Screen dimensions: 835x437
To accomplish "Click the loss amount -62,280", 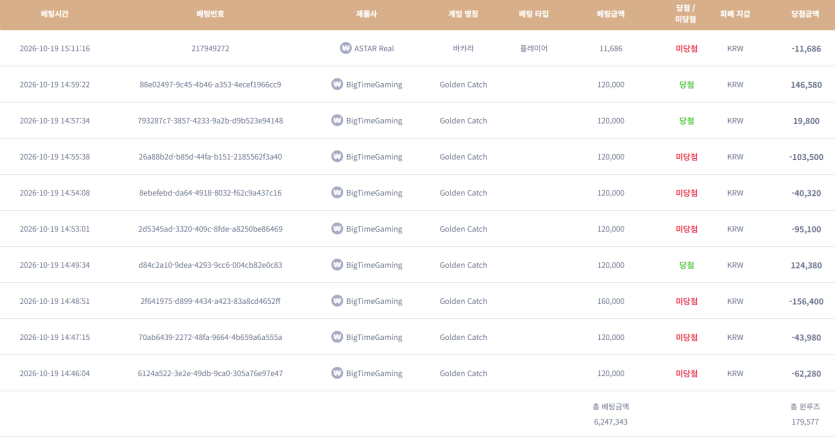I will pos(806,374).
